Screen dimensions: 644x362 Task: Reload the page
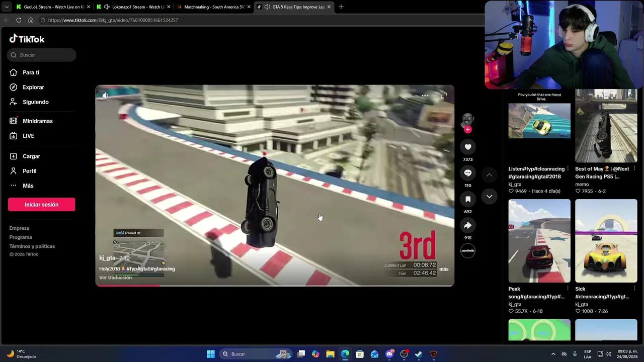(19, 20)
